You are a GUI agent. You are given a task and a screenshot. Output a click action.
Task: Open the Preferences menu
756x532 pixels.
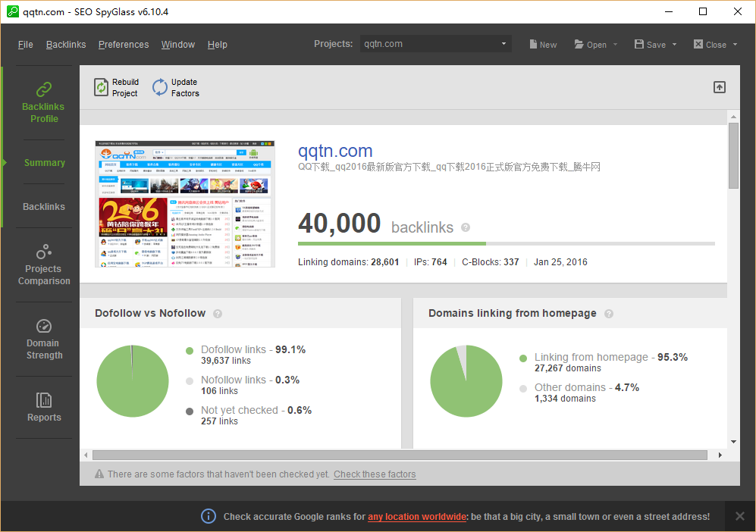pos(124,45)
